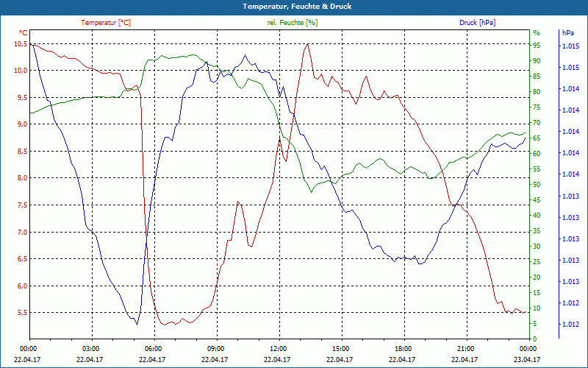The height and width of the screenshot is (368, 588).
Task: Click green humidity axis value '95'
Action: coord(537,46)
